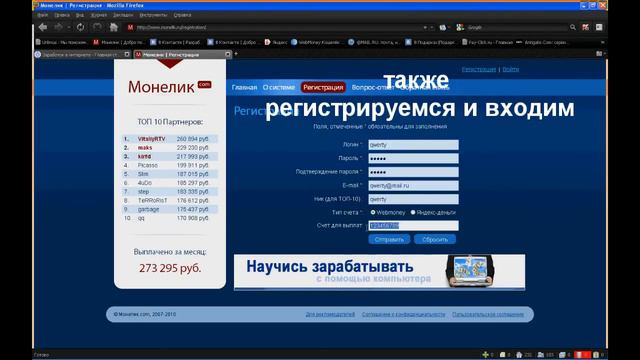Open the back-forward history dropdown arrow

coord(69,27)
